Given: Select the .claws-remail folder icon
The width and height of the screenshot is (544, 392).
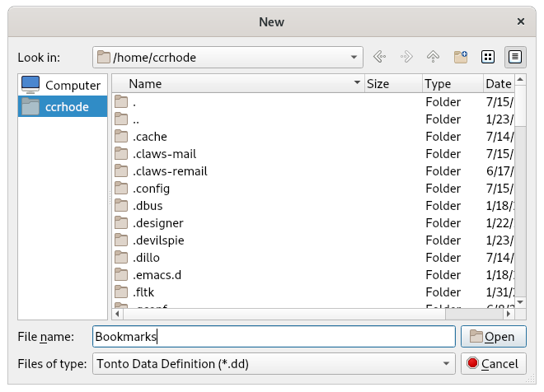Looking at the screenshot, I should 121,170.
